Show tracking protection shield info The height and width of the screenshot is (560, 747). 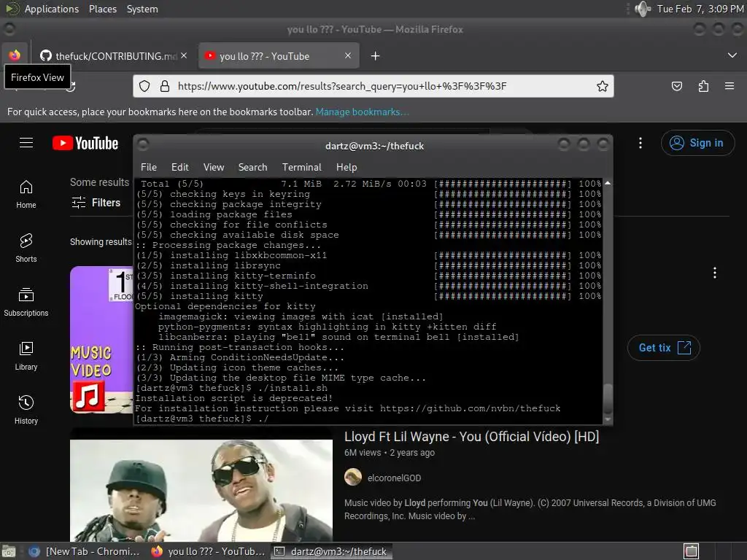click(144, 86)
